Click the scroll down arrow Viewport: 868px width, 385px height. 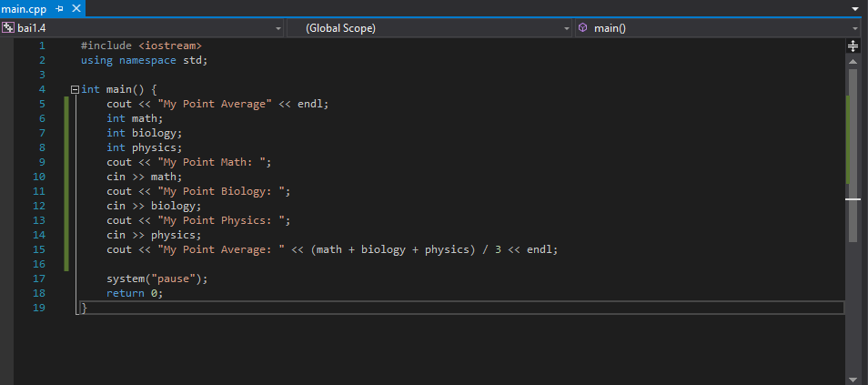853,378
